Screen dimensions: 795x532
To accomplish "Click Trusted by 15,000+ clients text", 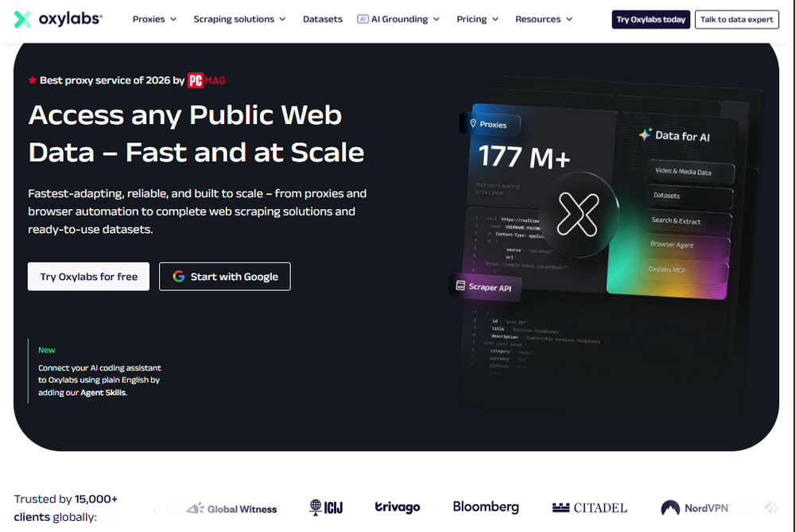I will (66, 507).
